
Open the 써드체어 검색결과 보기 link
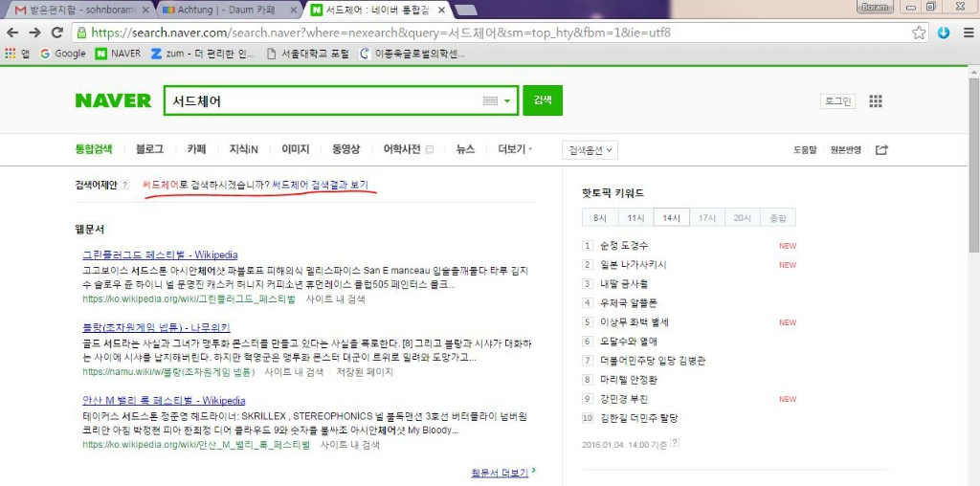[x=320, y=185]
